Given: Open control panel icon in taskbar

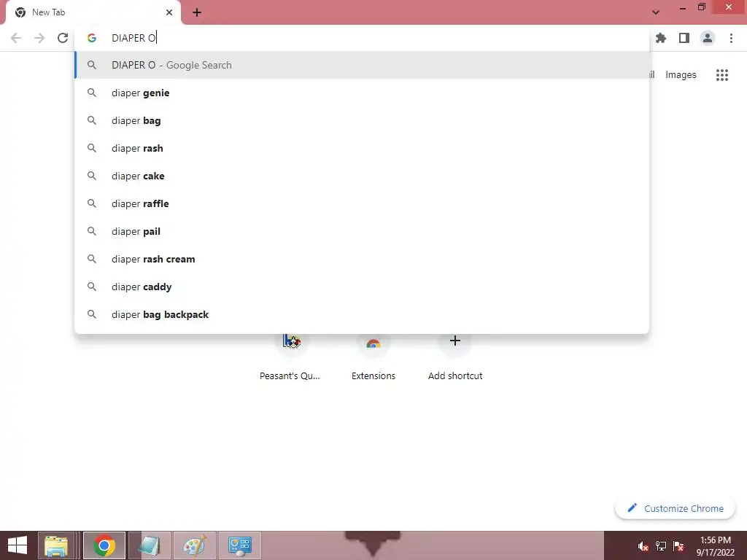Looking at the screenshot, I should pos(239,545).
